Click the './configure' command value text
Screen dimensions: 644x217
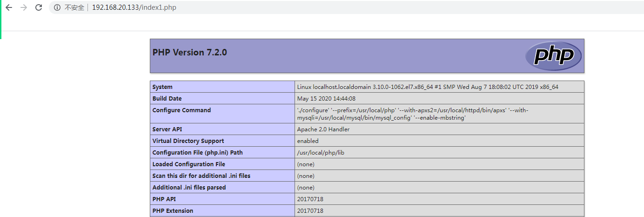point(413,114)
